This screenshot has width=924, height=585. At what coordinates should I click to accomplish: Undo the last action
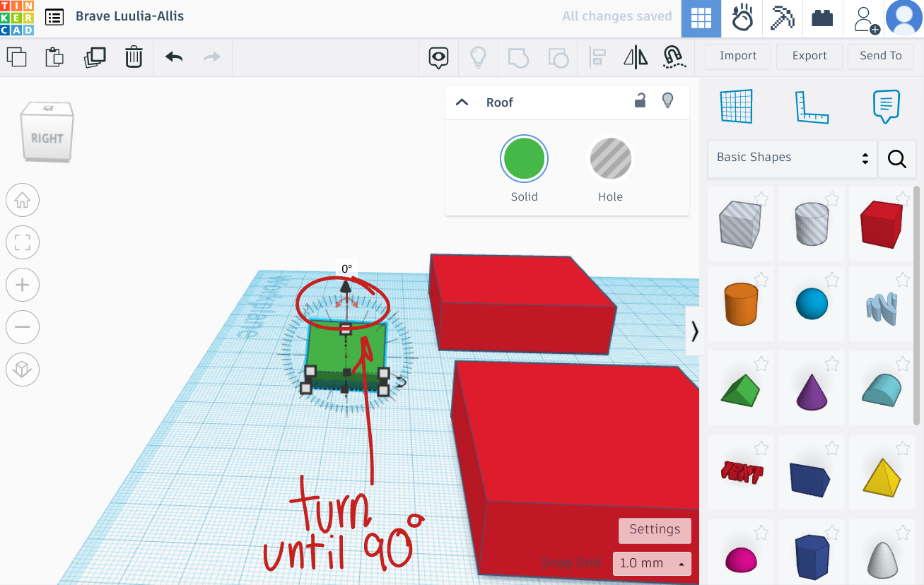click(174, 57)
